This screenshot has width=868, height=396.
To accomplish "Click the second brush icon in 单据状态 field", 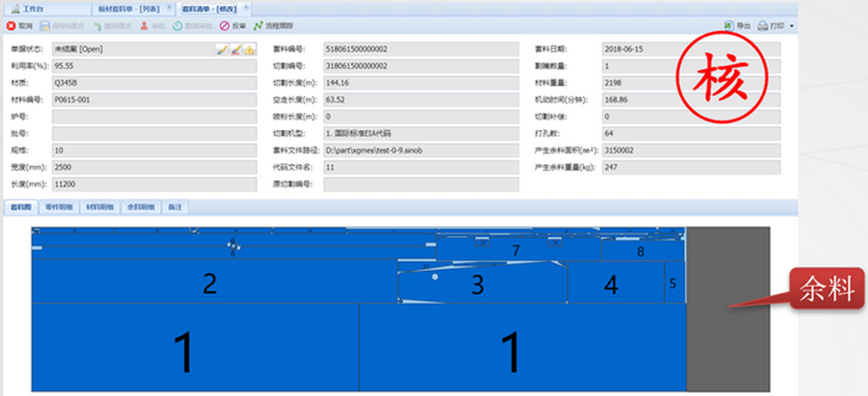I will pos(235,49).
